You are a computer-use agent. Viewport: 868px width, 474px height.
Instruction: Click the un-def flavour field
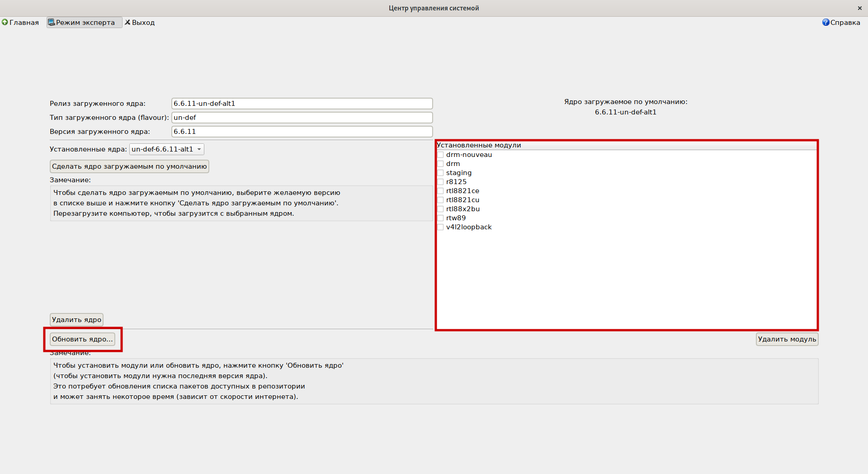[302, 118]
